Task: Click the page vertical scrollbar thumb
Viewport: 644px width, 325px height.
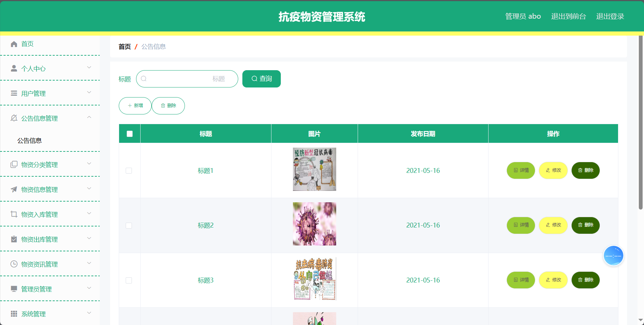Action: [x=641, y=122]
